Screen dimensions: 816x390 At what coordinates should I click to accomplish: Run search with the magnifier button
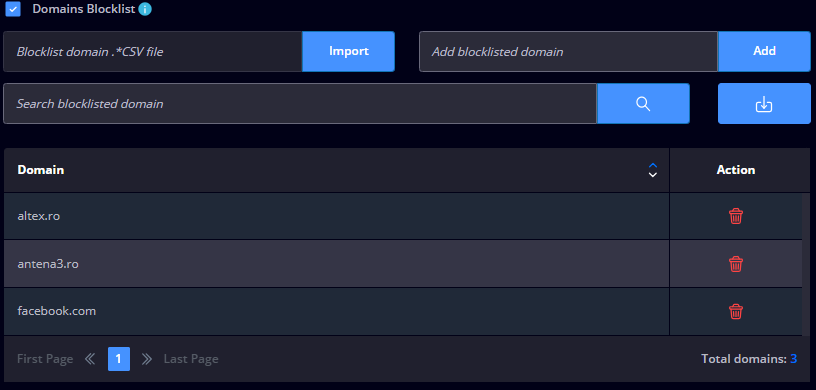coord(643,104)
